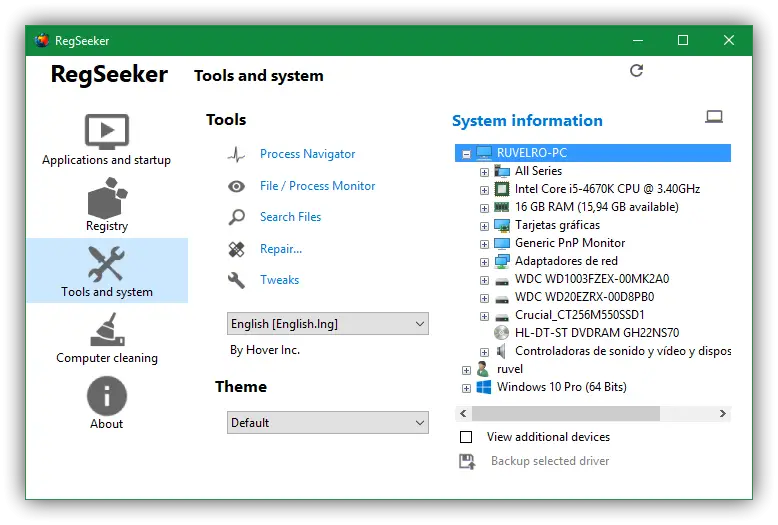Open Search Files link
The width and height of the screenshot is (778, 525).
(x=290, y=217)
